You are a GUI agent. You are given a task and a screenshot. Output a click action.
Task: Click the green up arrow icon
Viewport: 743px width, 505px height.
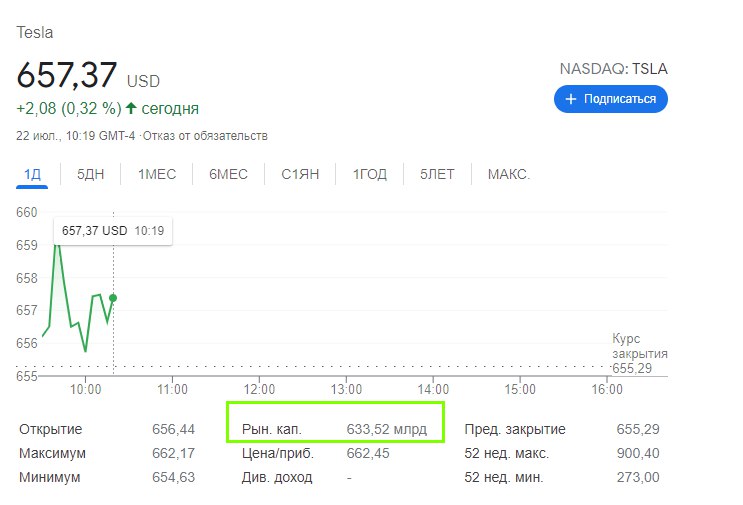tap(131, 108)
